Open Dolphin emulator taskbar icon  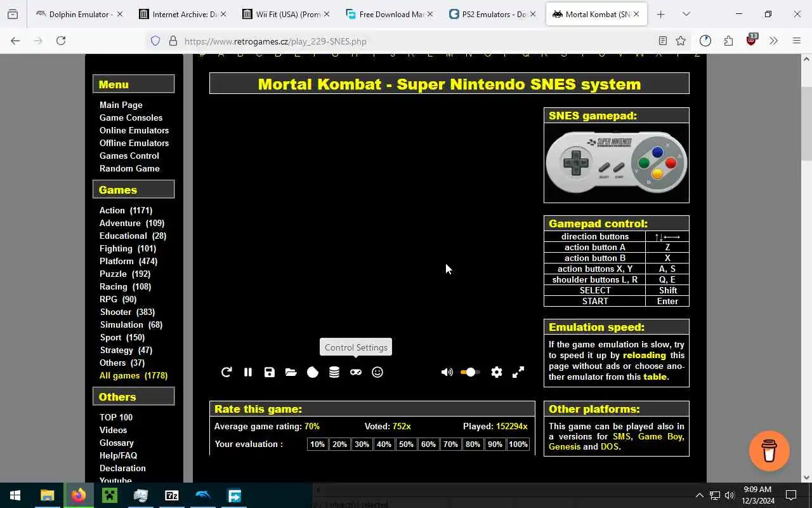pos(203,495)
